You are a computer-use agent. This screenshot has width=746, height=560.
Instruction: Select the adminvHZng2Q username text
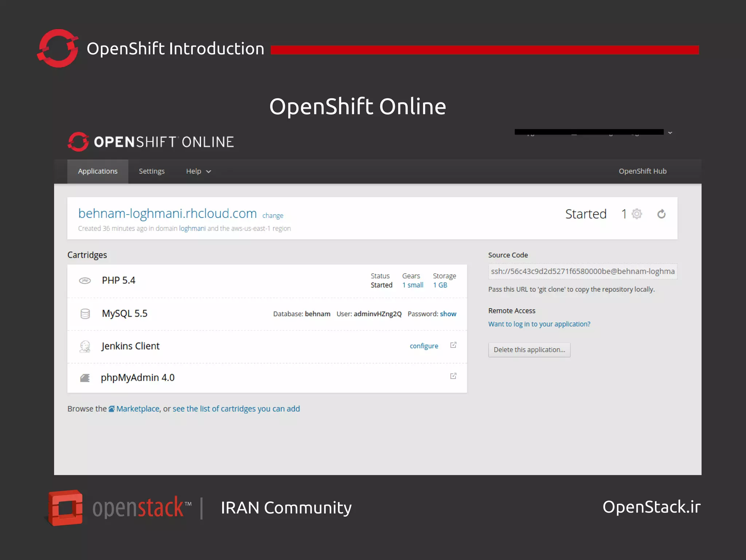377,314
